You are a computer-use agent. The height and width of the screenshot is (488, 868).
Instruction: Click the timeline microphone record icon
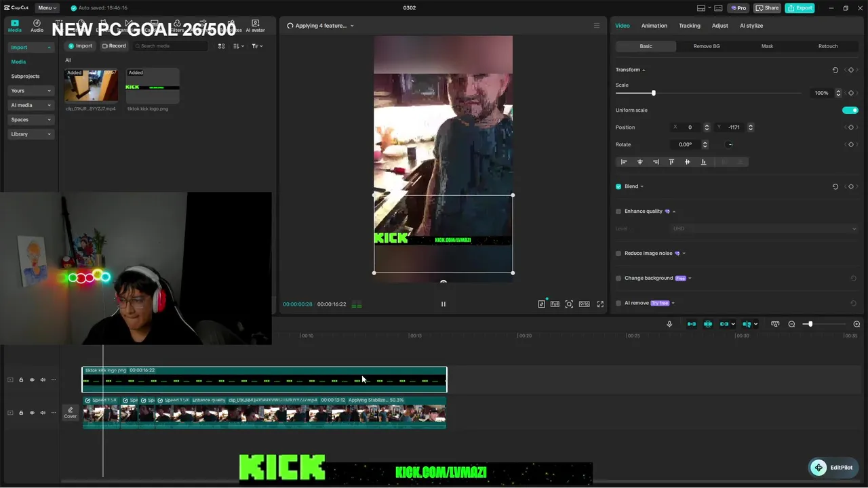(669, 324)
